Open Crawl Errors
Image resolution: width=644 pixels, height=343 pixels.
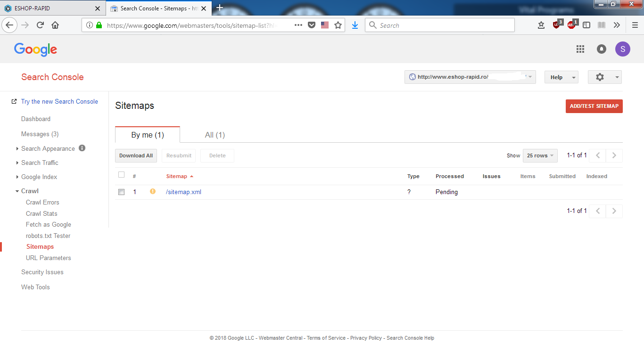(42, 202)
